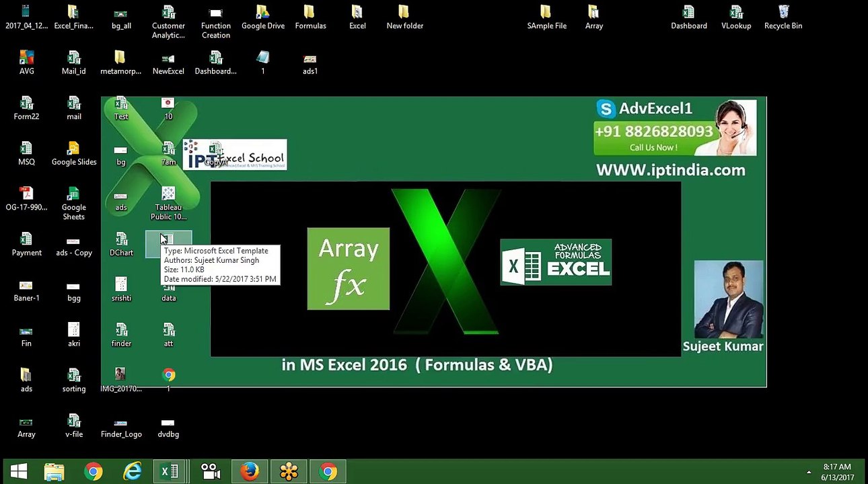Open the orange flower taskbar app
The image size is (868, 484).
pyautogui.click(x=289, y=472)
